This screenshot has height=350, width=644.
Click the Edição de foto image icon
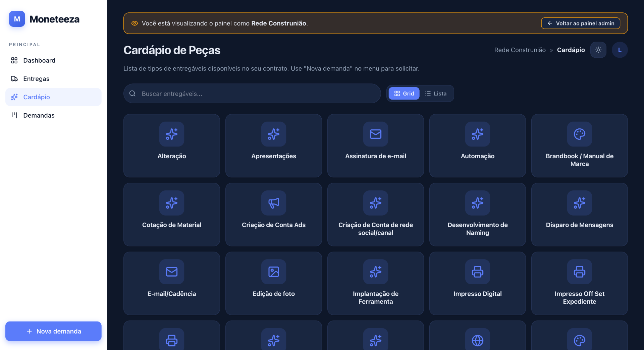pos(274,272)
